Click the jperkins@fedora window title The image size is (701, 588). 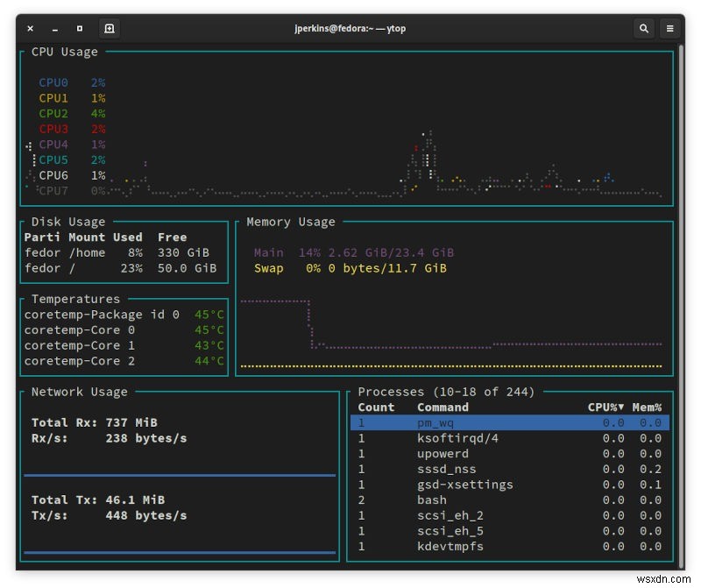click(x=349, y=28)
